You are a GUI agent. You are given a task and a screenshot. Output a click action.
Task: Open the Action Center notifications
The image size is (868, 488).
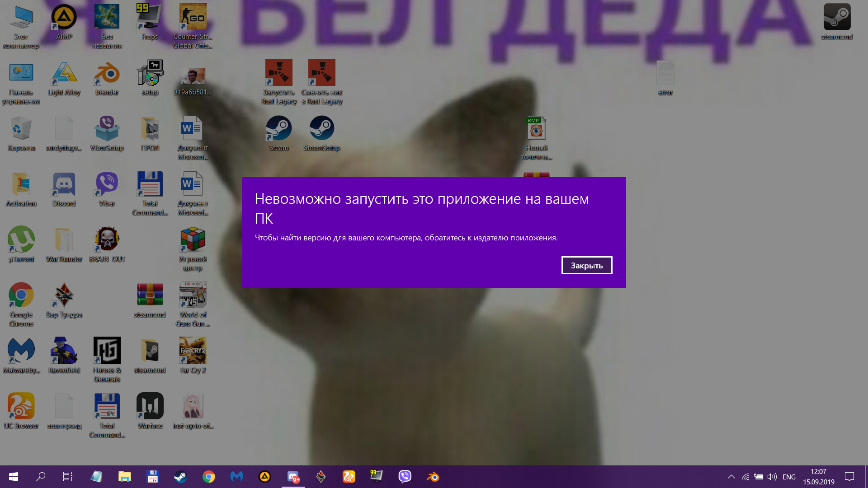849,477
